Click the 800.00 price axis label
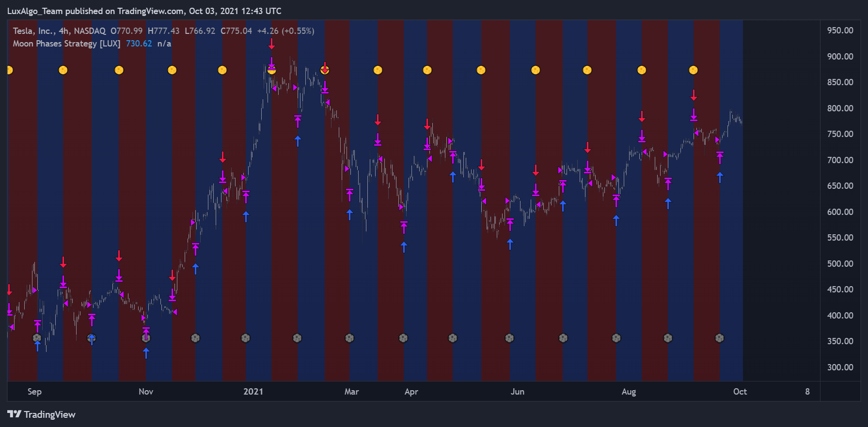Viewport: 868px width, 427px height. [840, 108]
